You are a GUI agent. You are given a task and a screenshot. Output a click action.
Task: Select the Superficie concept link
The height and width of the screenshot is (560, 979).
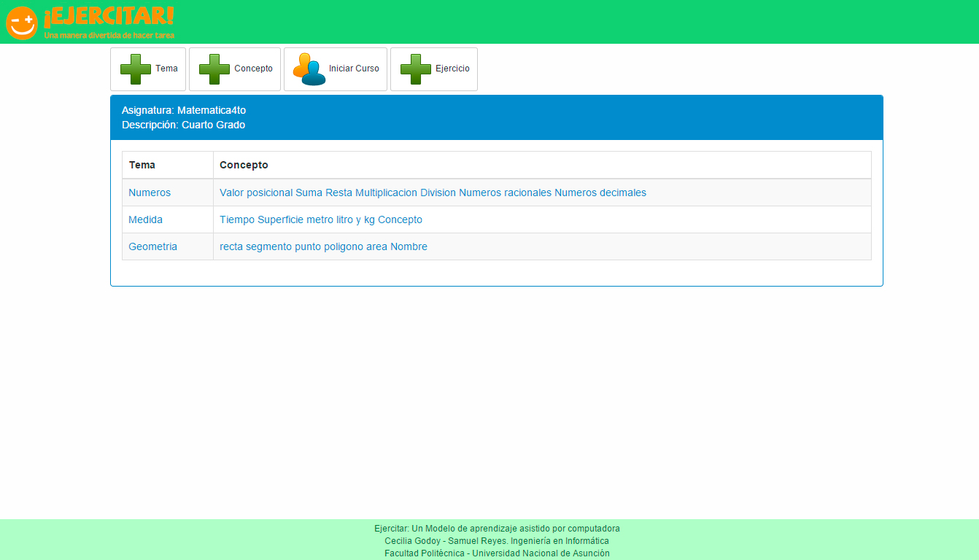click(x=280, y=219)
